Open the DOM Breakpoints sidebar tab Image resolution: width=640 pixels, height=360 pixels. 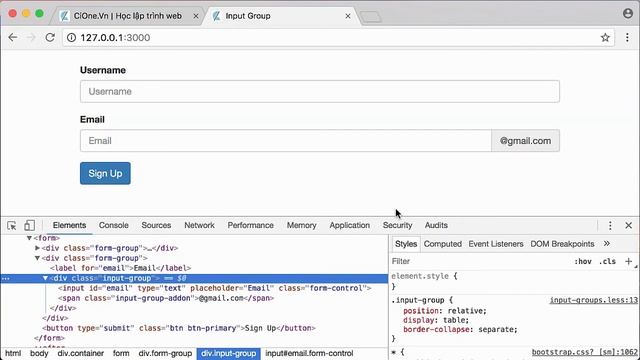562,244
